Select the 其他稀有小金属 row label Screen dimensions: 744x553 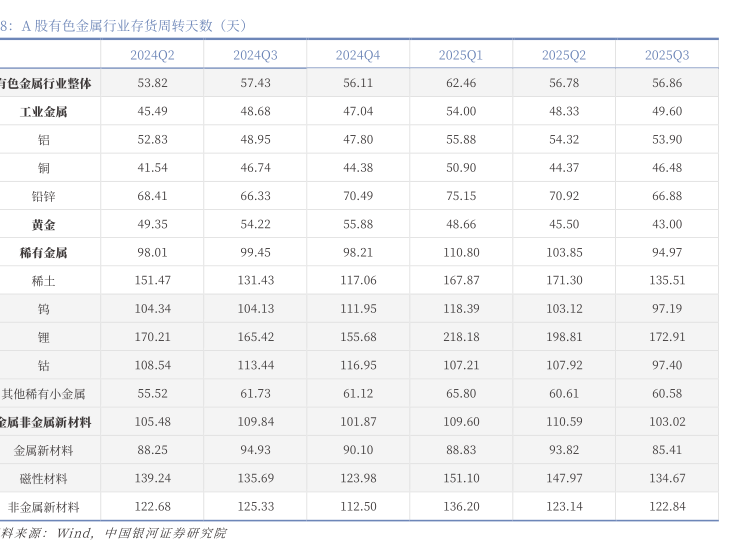pos(43,394)
